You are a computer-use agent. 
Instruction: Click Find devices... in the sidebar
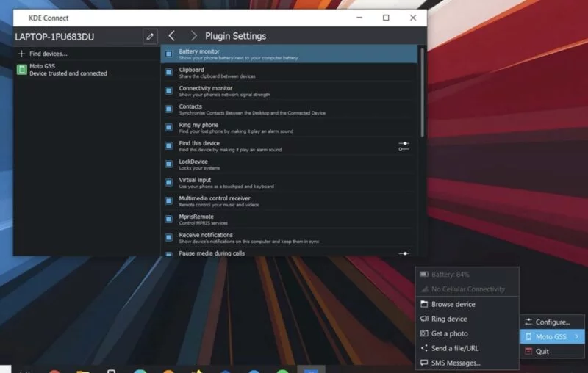point(48,54)
